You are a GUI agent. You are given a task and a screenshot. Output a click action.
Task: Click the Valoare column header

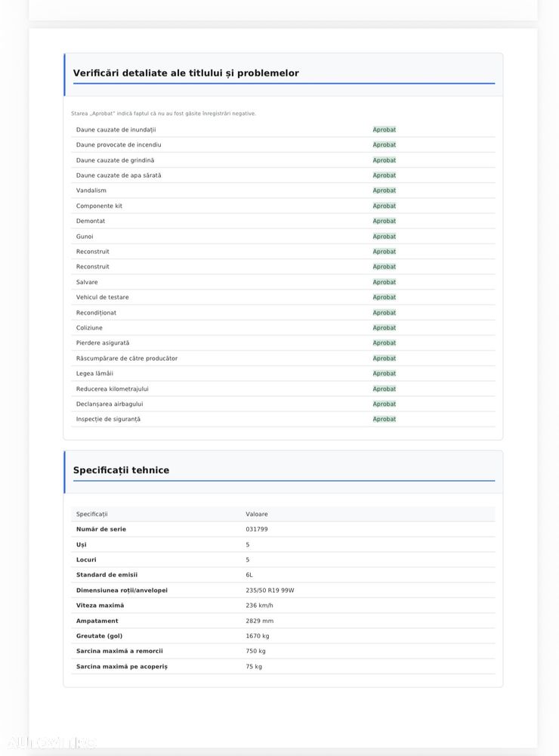click(256, 514)
